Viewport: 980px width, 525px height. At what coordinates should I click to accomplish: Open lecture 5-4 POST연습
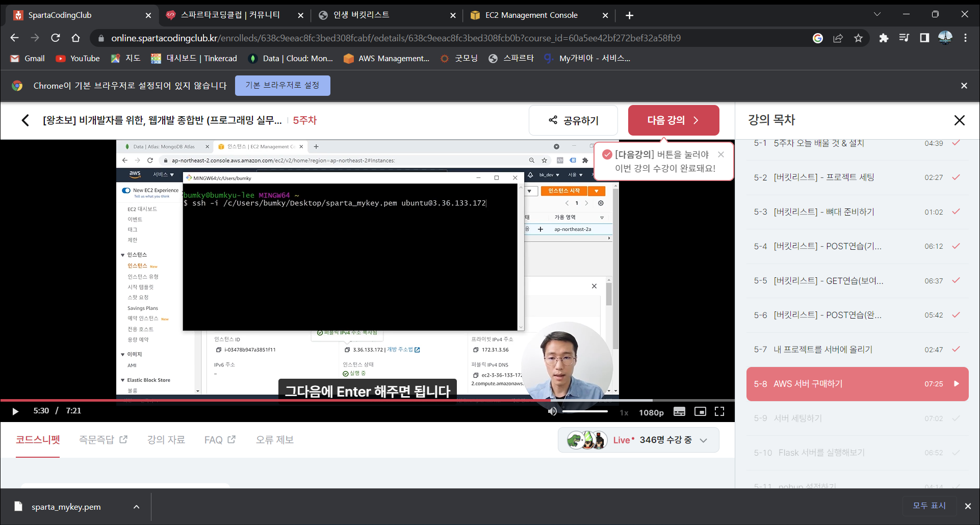pos(857,246)
